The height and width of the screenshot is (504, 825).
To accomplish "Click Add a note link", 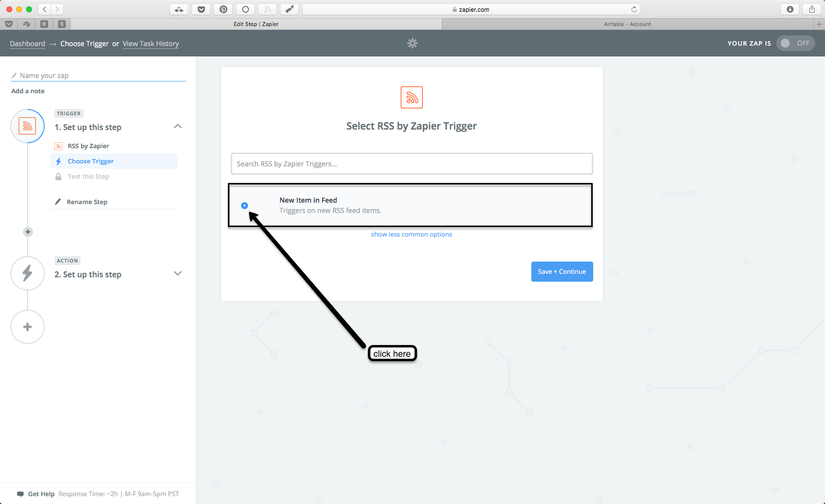I will point(28,91).
